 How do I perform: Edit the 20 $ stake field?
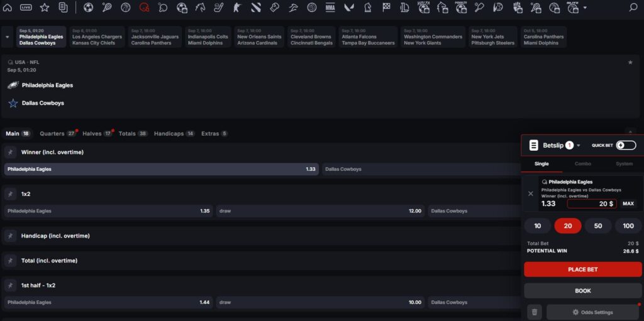pyautogui.click(x=592, y=204)
